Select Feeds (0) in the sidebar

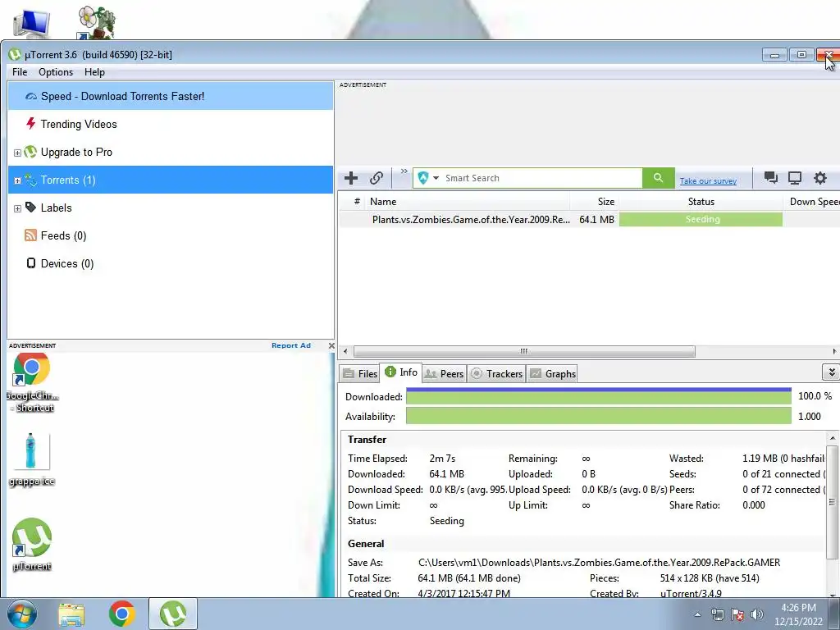pyautogui.click(x=171, y=235)
